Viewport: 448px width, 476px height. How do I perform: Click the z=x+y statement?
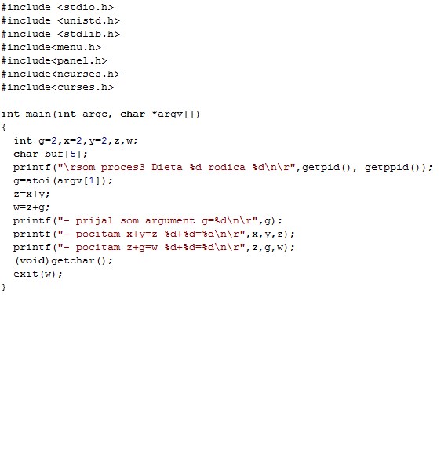click(31, 194)
